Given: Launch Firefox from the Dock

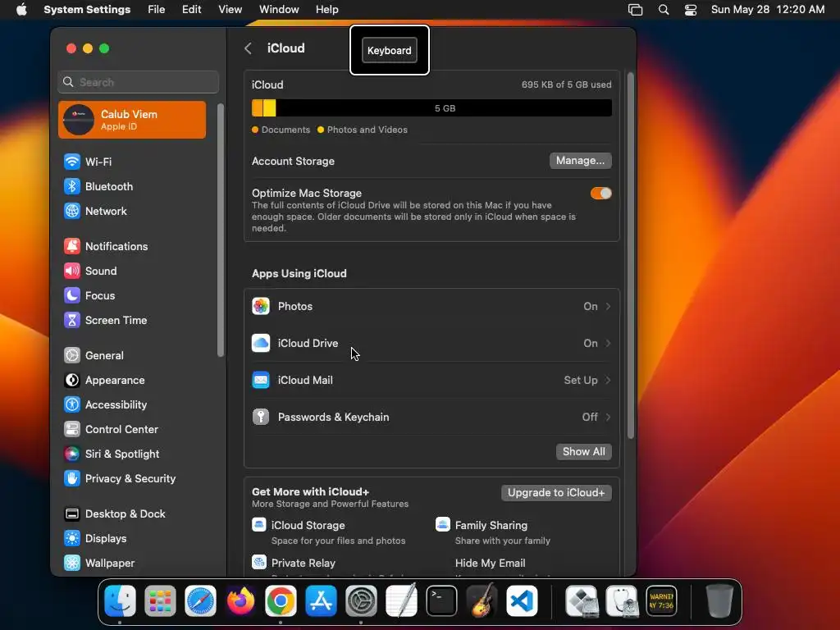Looking at the screenshot, I should [240, 601].
